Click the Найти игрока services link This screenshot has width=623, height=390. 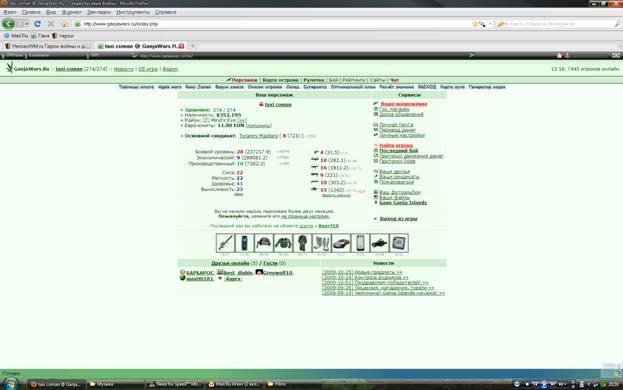pos(396,146)
